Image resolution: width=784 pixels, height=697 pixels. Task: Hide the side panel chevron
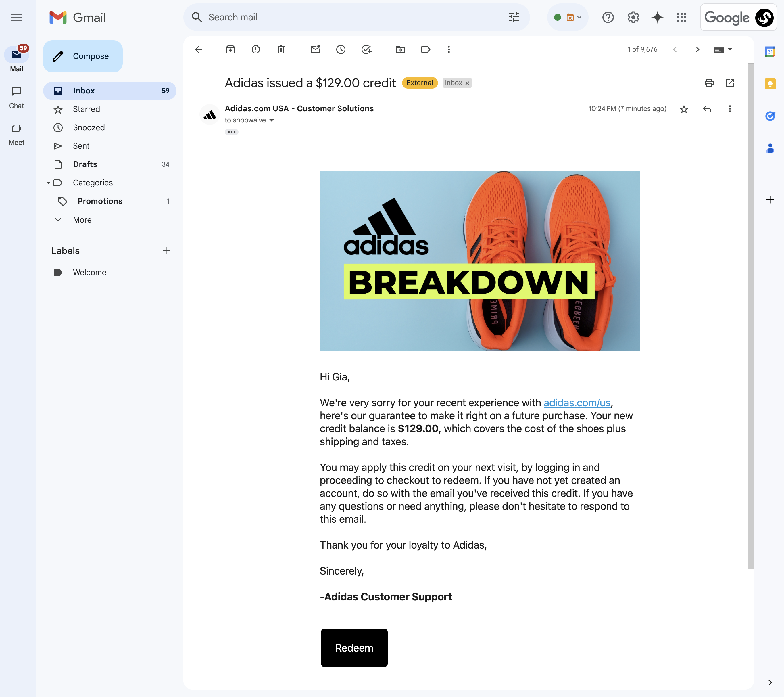click(770, 682)
